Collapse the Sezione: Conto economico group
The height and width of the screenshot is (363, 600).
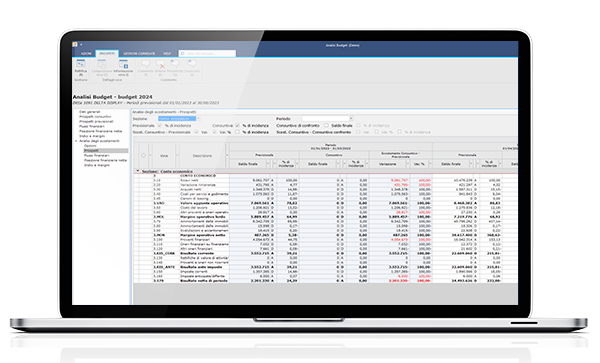pyautogui.click(x=138, y=171)
